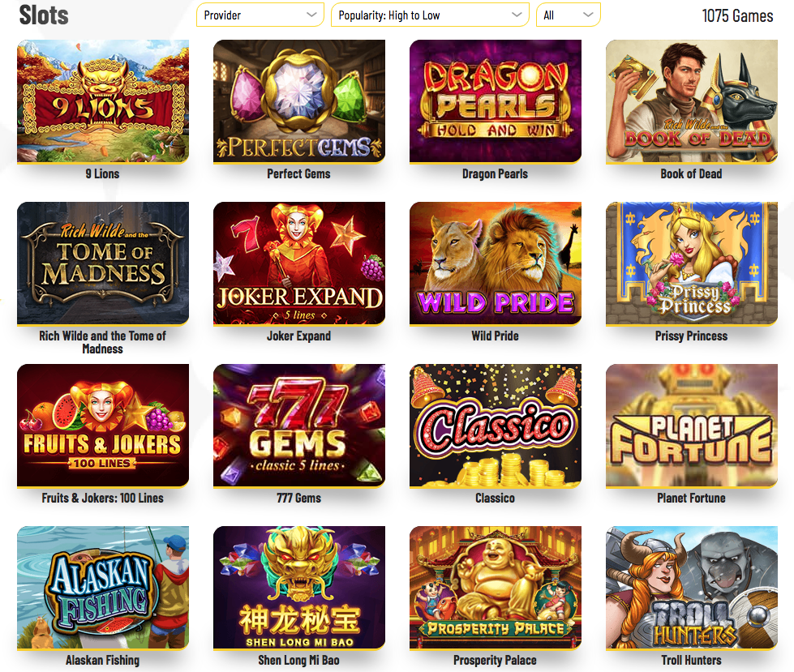This screenshot has width=794, height=672.
Task: Select the Dragon Pearls game tile
Action: [x=496, y=101]
